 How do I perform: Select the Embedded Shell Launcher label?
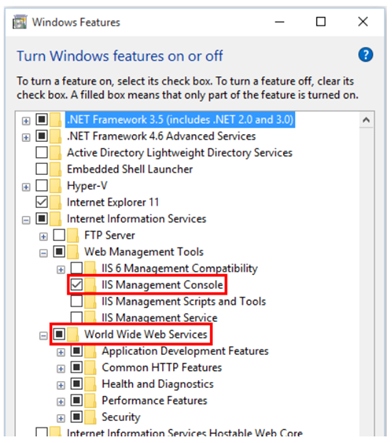(x=130, y=169)
